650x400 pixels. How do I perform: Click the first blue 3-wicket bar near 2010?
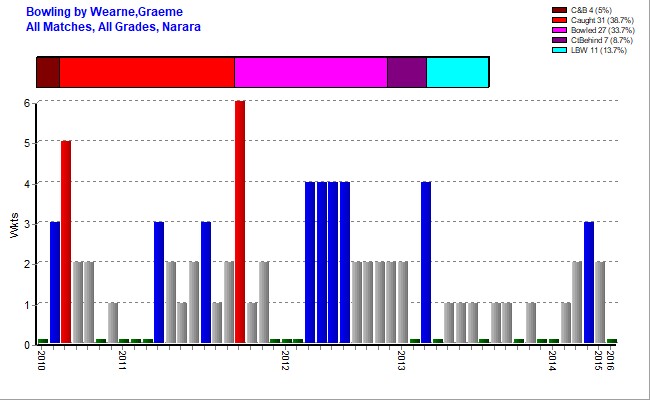click(55, 282)
